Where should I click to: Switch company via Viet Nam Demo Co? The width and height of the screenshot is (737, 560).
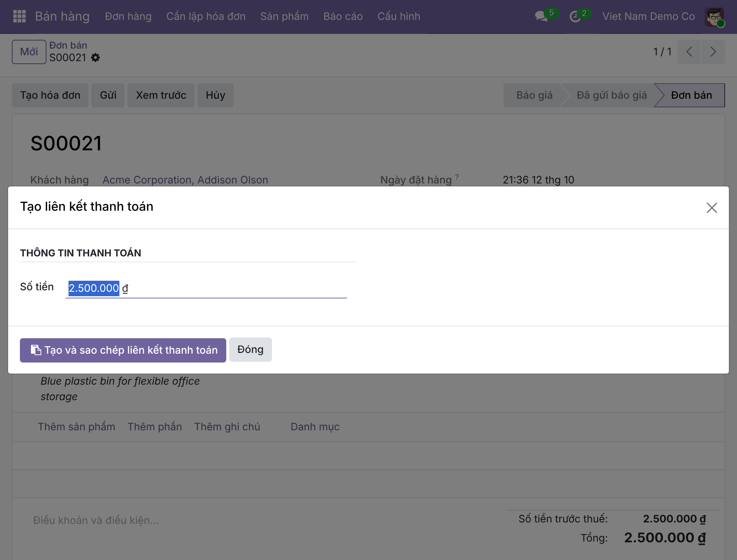coord(649,16)
